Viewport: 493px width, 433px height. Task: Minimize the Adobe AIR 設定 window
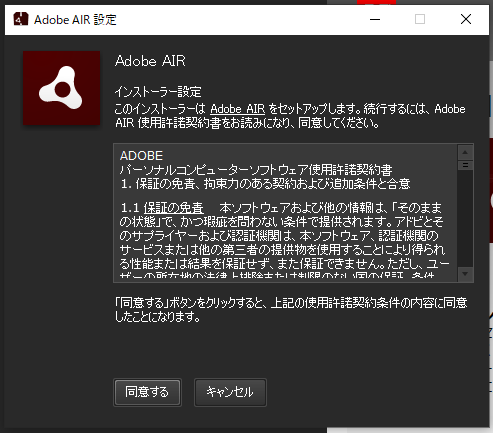375,19
